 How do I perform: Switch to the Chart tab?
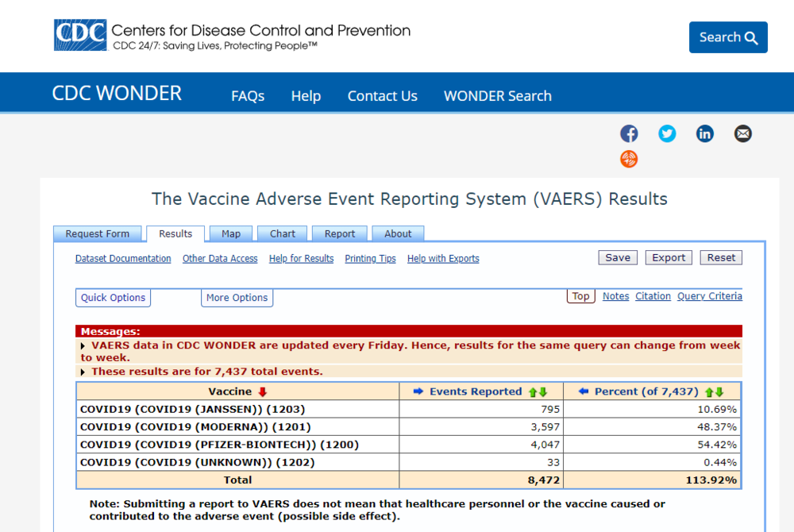point(282,233)
